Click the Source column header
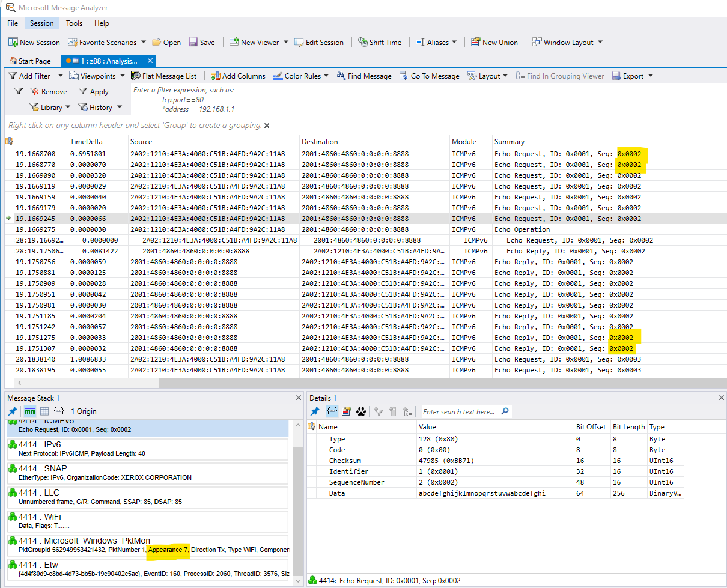The height and width of the screenshot is (588, 727). [x=213, y=142]
